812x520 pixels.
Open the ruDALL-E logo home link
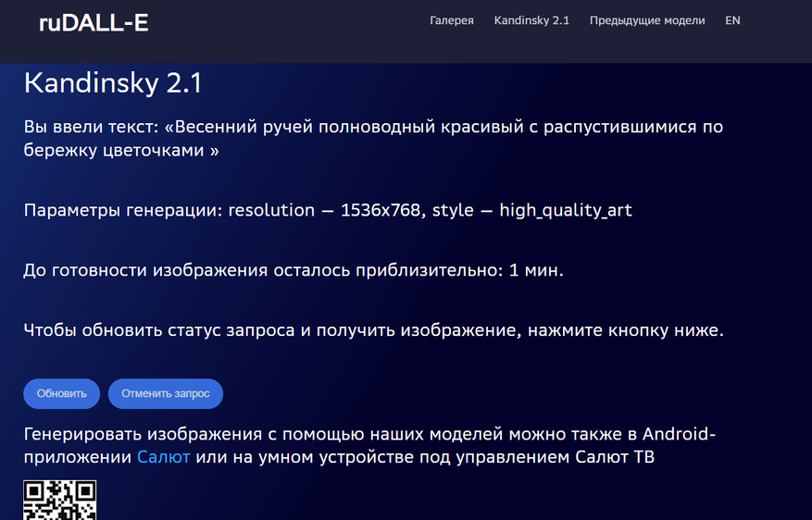pos(94,23)
